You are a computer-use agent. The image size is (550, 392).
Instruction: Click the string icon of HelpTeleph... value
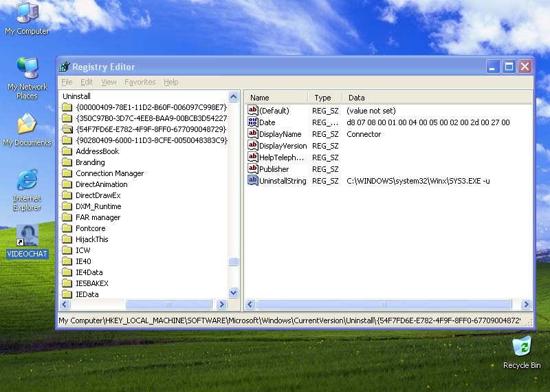[252, 157]
